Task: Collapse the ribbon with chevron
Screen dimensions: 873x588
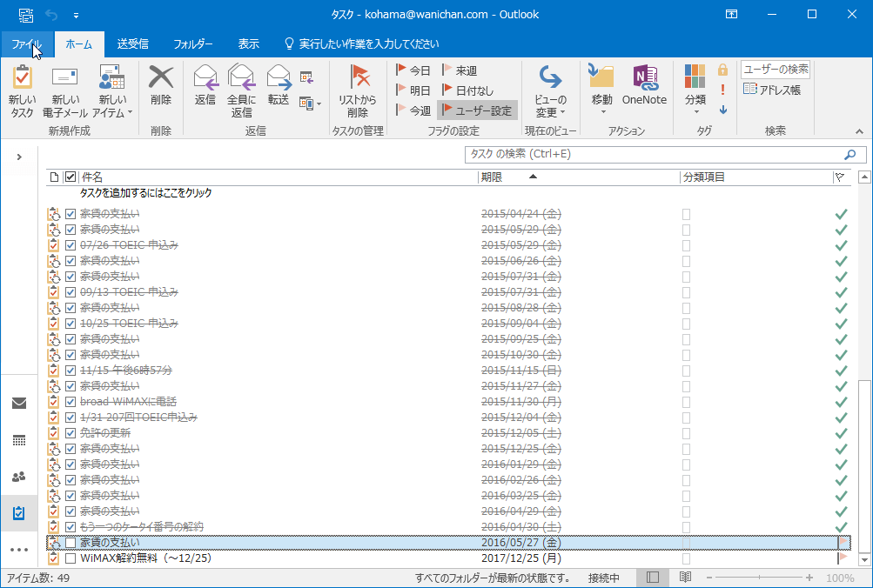Action: coord(860,132)
